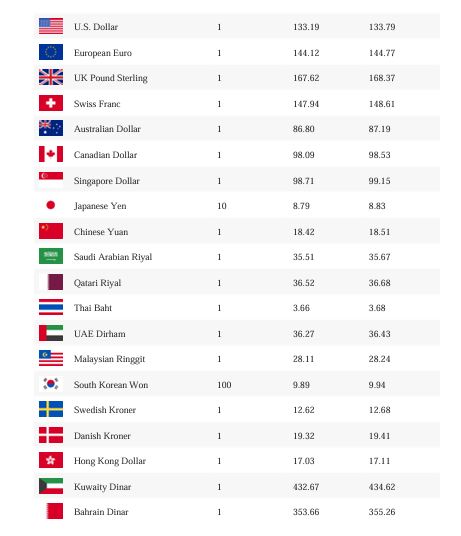
Task: Click the UK Union Jack flag
Action: click(x=51, y=77)
